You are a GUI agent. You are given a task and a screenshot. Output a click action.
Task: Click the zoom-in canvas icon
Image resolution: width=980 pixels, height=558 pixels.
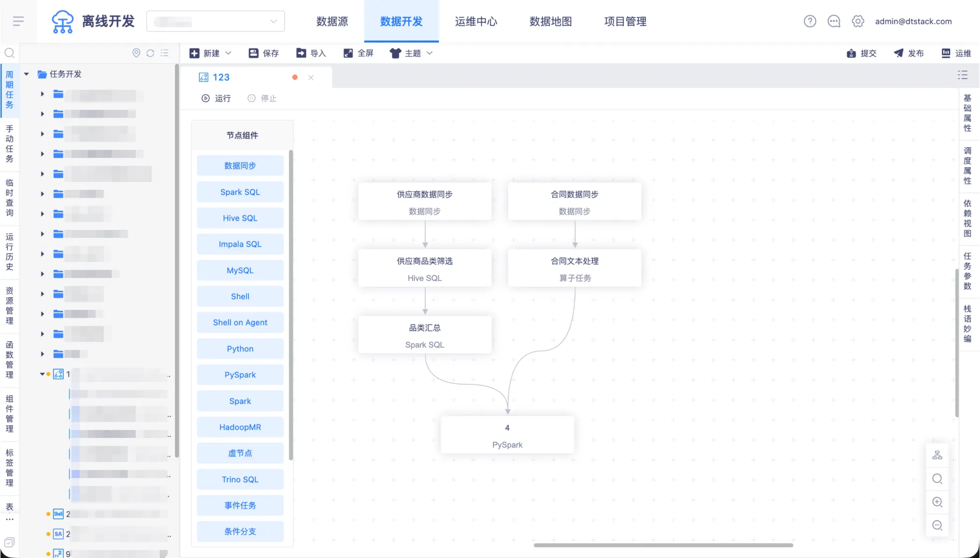(x=937, y=502)
